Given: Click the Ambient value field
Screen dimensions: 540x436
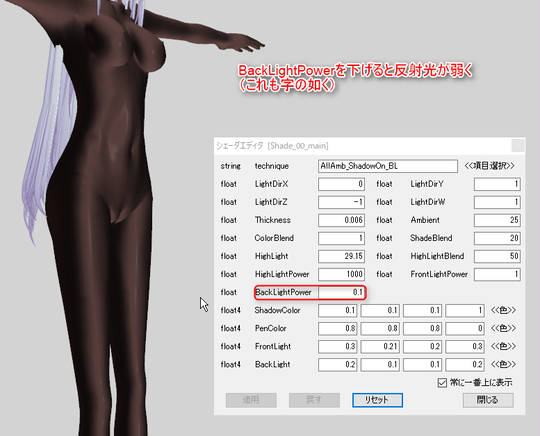Looking at the screenshot, I should pos(497,220).
